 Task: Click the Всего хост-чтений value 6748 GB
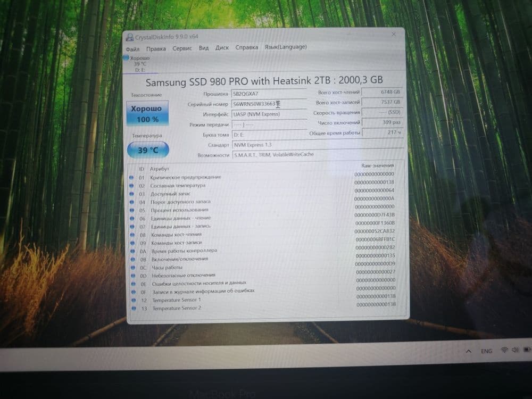coord(382,92)
